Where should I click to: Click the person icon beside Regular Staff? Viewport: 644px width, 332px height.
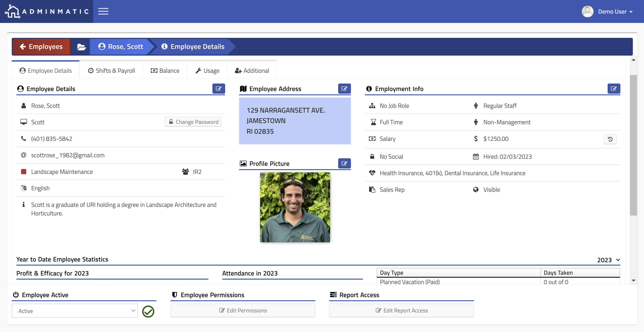[x=476, y=106]
